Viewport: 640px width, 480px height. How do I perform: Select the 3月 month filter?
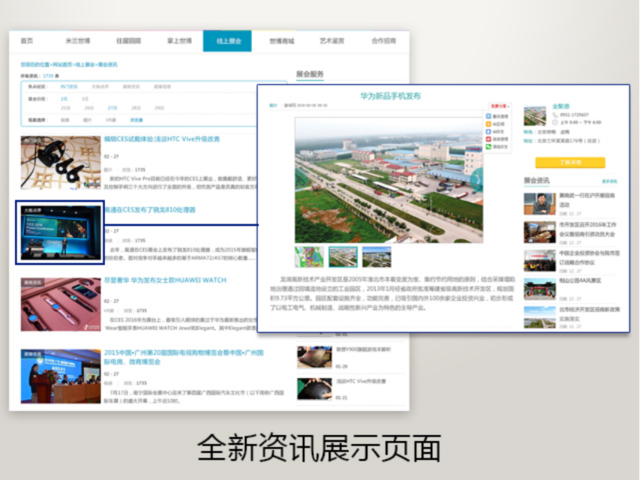[85, 99]
